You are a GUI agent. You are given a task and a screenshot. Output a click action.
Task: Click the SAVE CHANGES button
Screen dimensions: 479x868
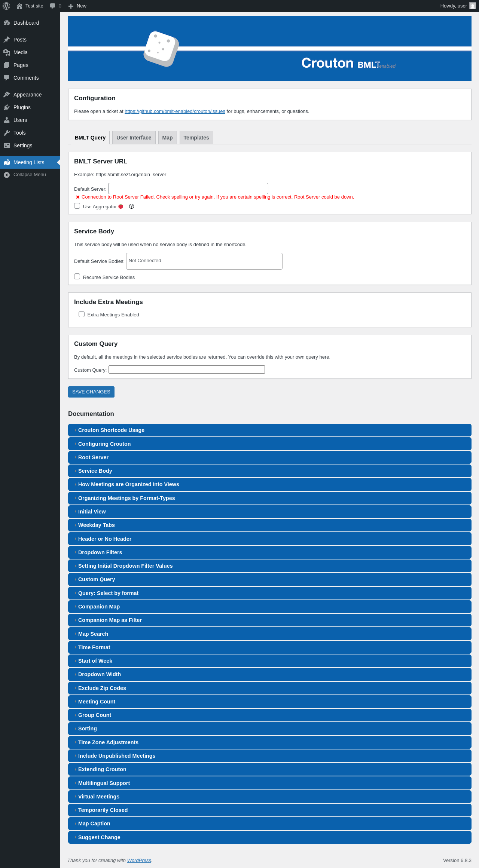click(91, 392)
